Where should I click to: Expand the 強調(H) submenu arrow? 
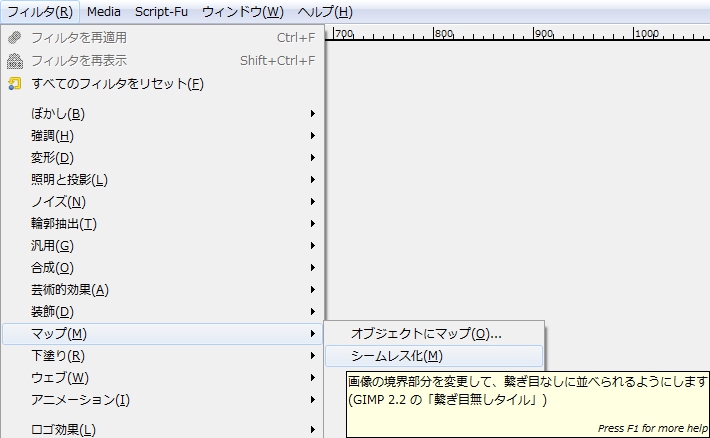point(312,136)
